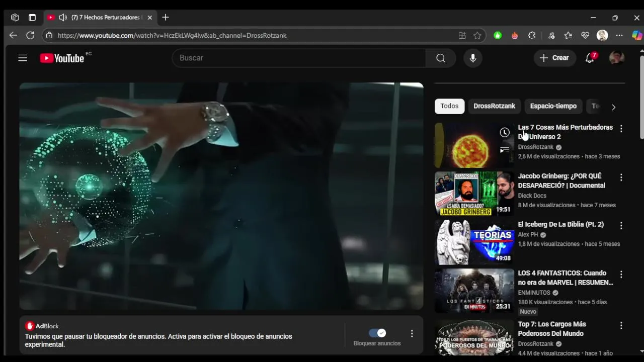Add Universo 2 video to queue

(x=505, y=150)
